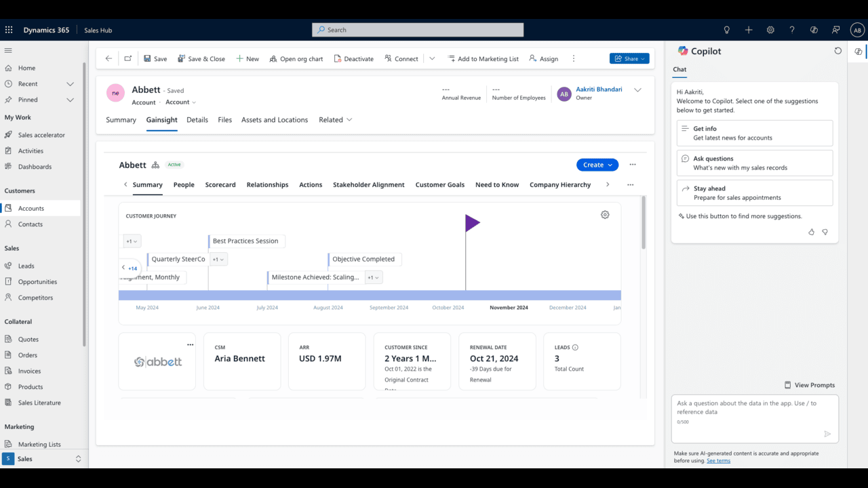Image resolution: width=868 pixels, height=488 pixels.
Task: Open the Company Hierarchy tab
Action: pyautogui.click(x=560, y=184)
